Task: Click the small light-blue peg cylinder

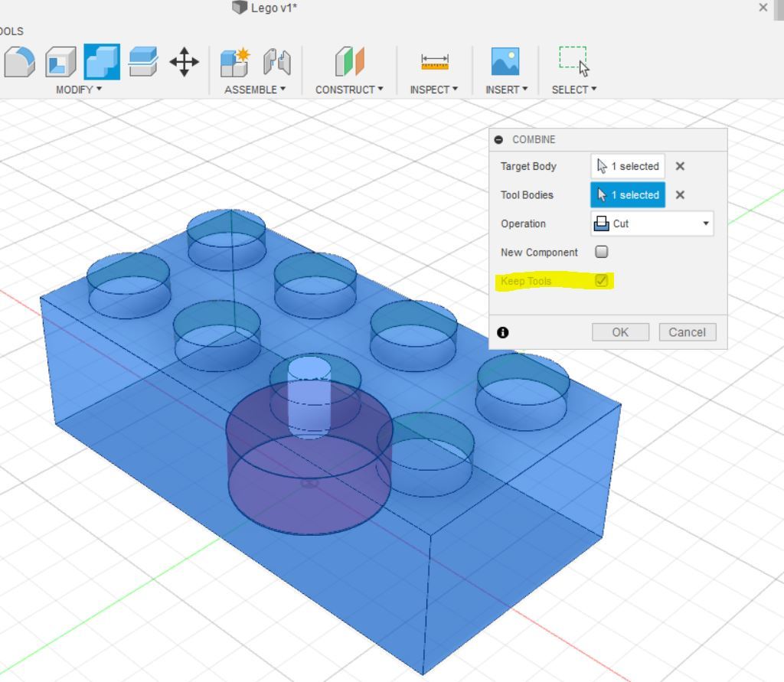Action: 309,397
